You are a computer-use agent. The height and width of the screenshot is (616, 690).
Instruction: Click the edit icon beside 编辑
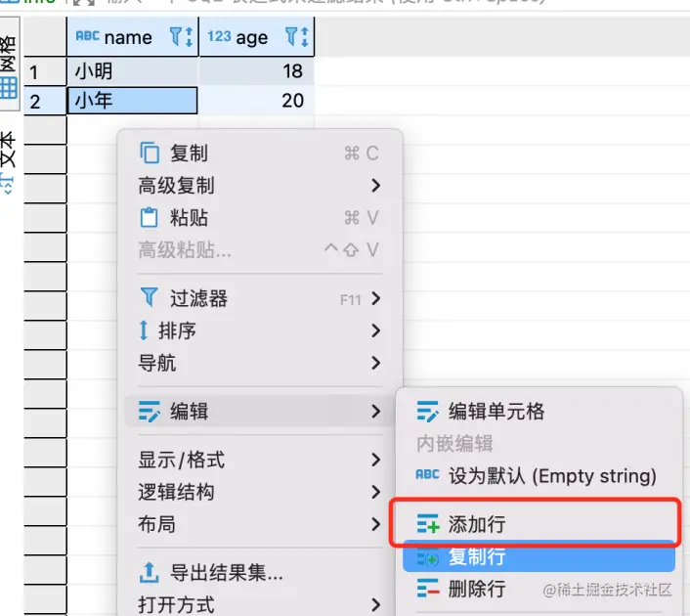click(150, 412)
